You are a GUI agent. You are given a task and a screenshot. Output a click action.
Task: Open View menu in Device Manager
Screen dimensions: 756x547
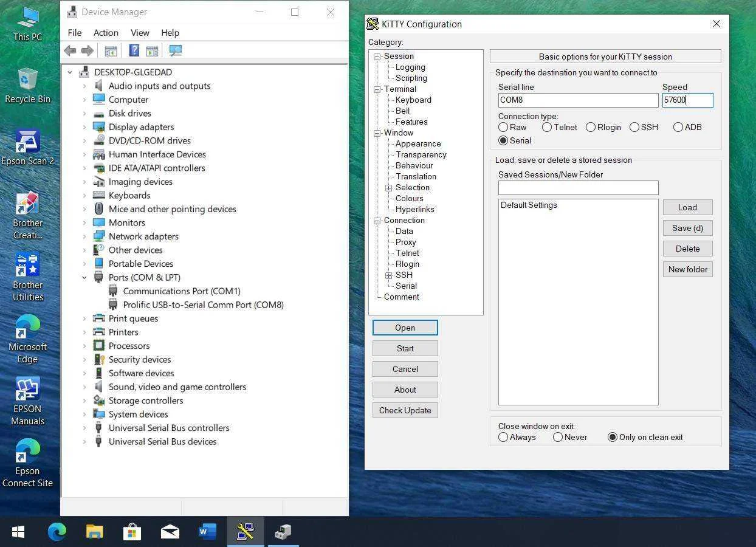pos(140,33)
